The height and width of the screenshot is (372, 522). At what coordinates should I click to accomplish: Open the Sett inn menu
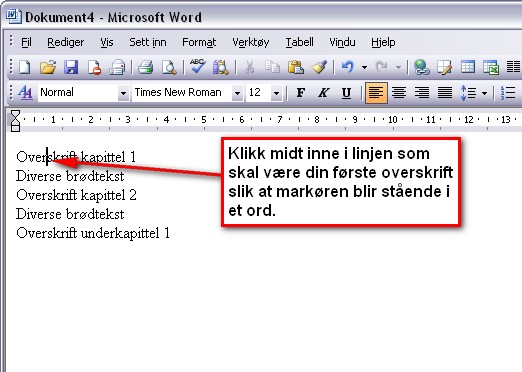tap(148, 42)
